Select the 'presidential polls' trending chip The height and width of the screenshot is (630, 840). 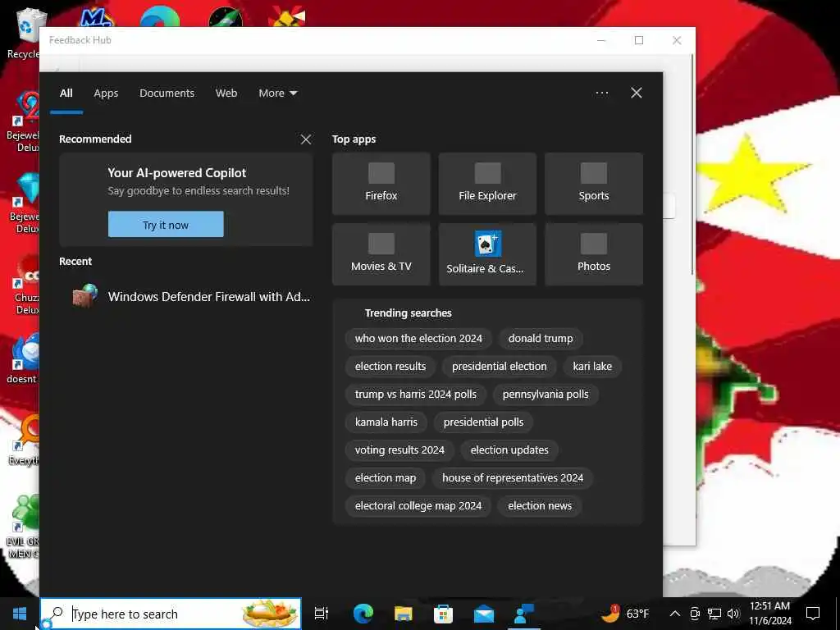tap(483, 422)
